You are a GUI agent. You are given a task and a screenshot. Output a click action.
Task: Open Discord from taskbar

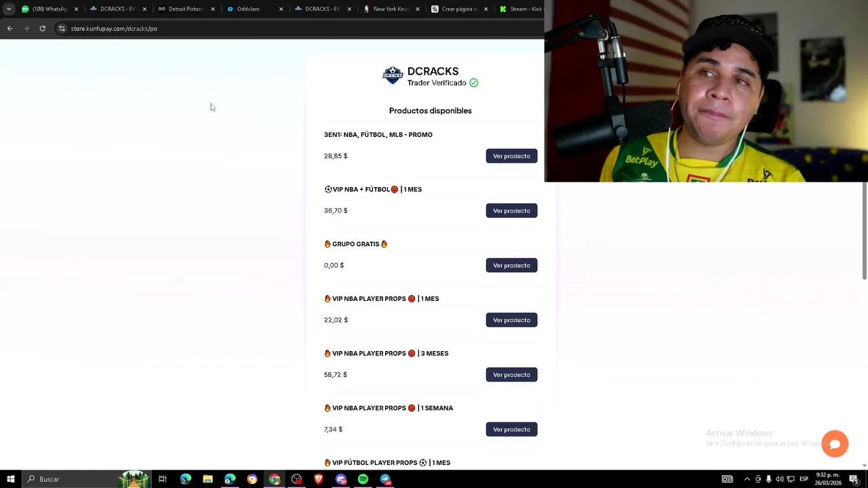pyautogui.click(x=341, y=479)
